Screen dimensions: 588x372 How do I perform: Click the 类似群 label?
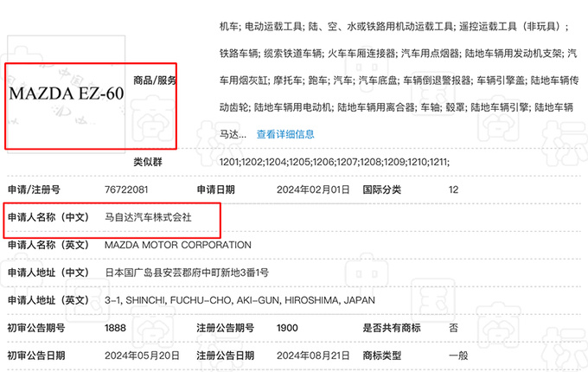click(x=148, y=162)
